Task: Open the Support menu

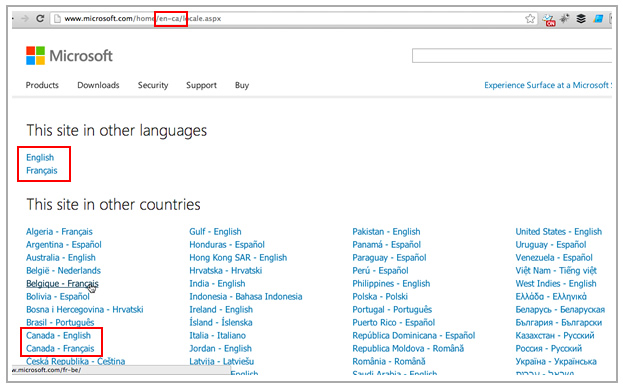Action: (201, 85)
